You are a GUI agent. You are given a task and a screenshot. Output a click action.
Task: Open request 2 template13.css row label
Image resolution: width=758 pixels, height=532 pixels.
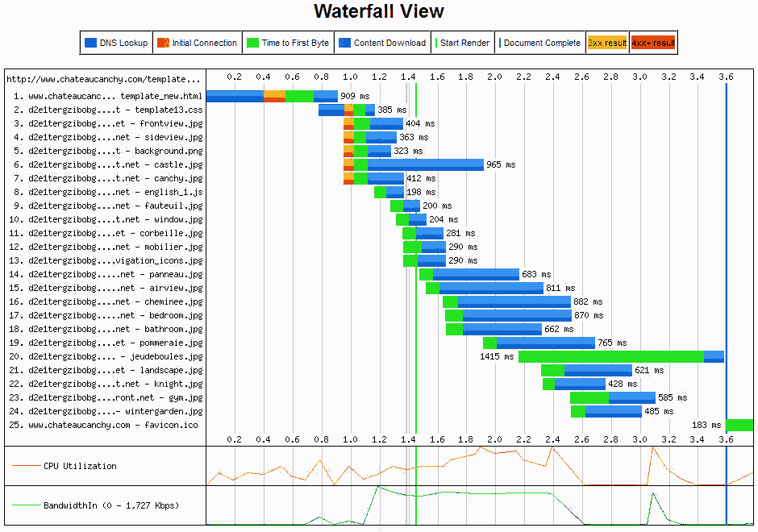pyautogui.click(x=106, y=110)
